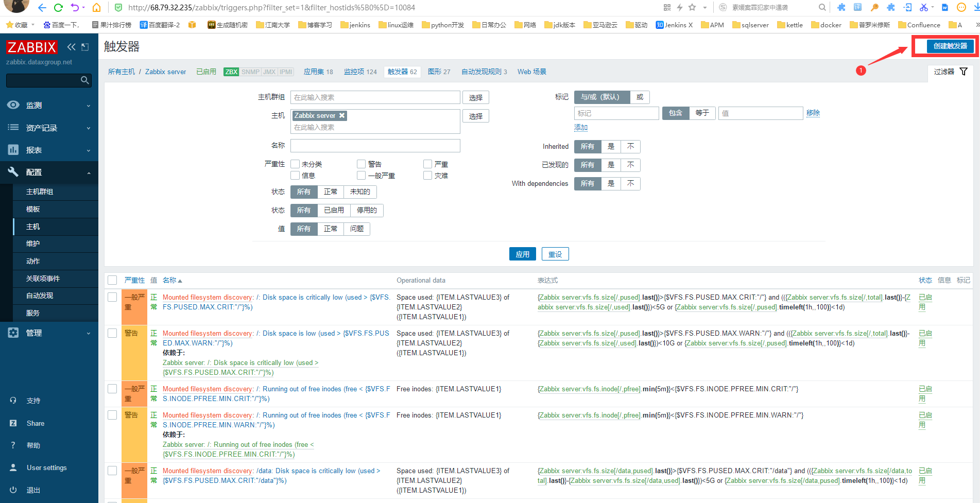Click the sidebar search magnifier icon
The width and height of the screenshot is (980, 503).
pyautogui.click(x=85, y=80)
